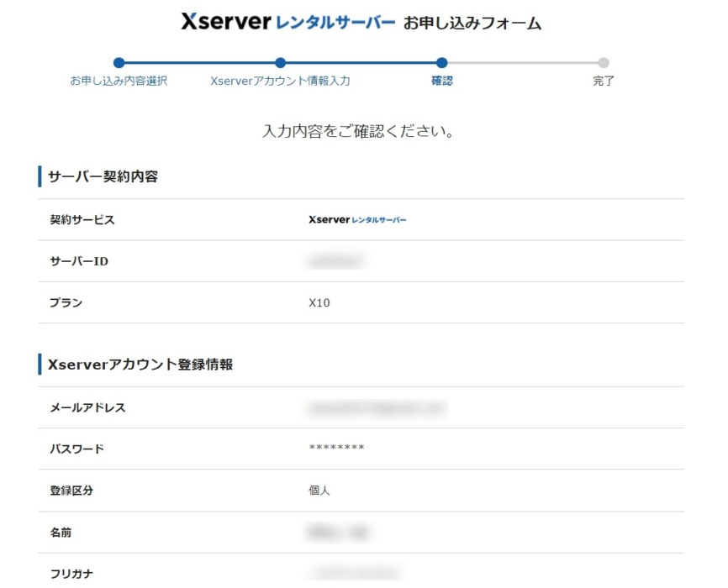Click the masked ******** password value
This screenshot has height=588, width=728.
point(336,448)
